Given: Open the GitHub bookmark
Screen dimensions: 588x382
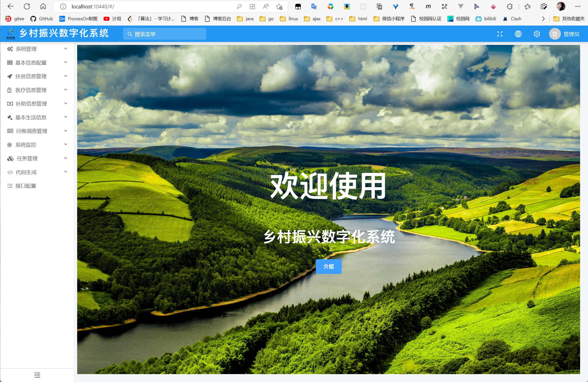Looking at the screenshot, I should 41,19.
